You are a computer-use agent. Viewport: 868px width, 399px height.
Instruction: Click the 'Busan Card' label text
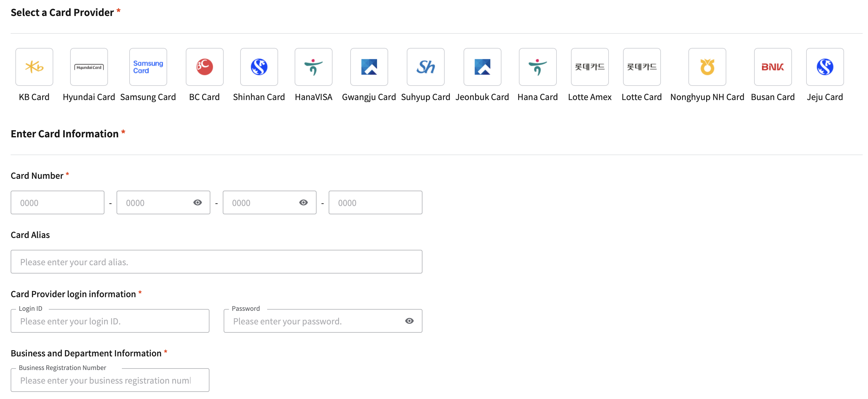point(773,97)
